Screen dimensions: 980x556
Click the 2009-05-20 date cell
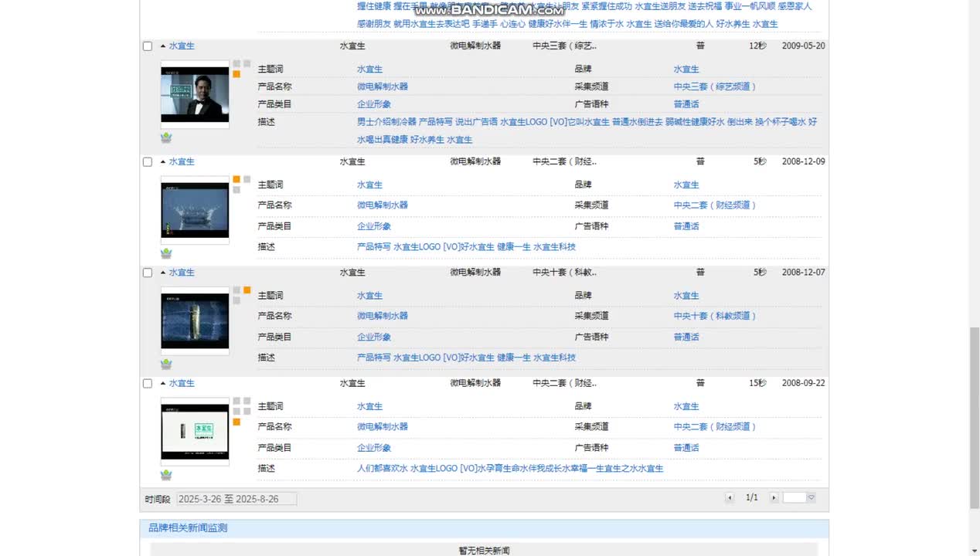pyautogui.click(x=803, y=46)
